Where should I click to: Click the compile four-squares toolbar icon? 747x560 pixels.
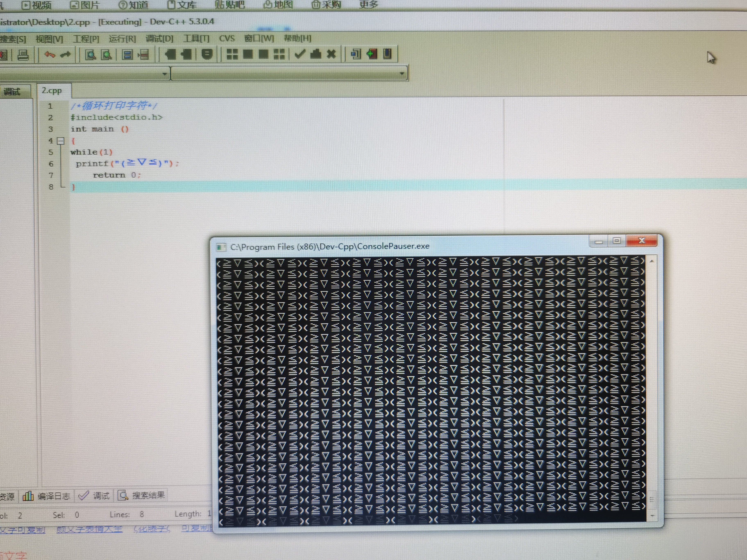pos(232,54)
